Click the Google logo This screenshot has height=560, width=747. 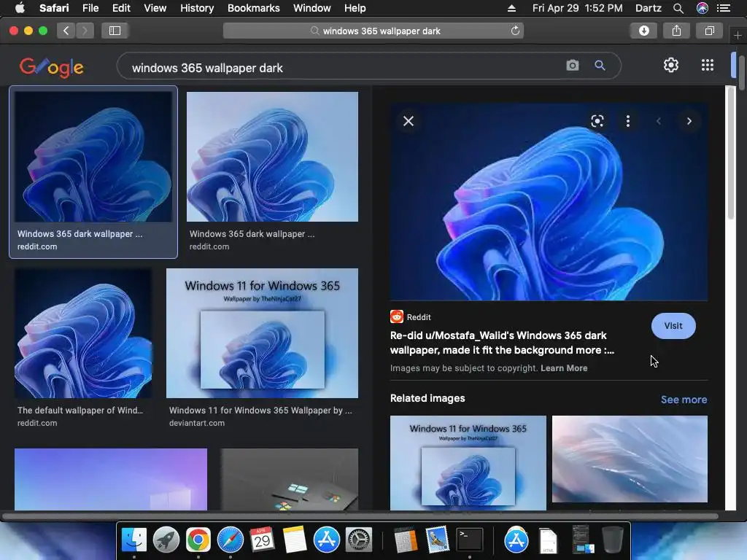coord(52,67)
